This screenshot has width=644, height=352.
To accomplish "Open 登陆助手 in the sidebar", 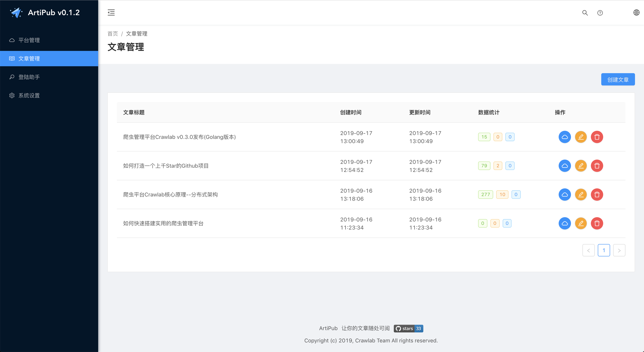I will (29, 77).
